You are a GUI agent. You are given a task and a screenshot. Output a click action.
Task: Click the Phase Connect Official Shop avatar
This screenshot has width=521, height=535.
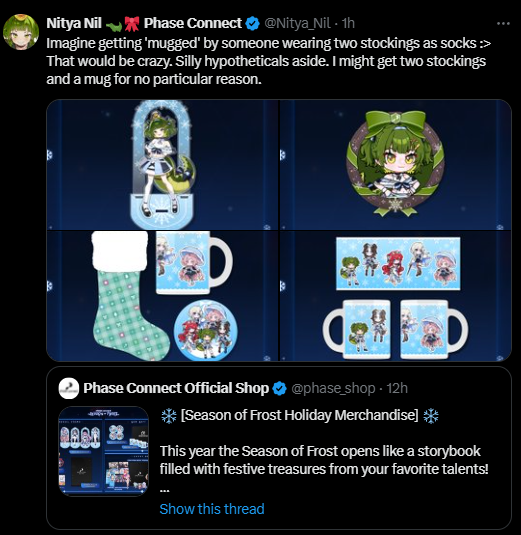[x=69, y=388]
